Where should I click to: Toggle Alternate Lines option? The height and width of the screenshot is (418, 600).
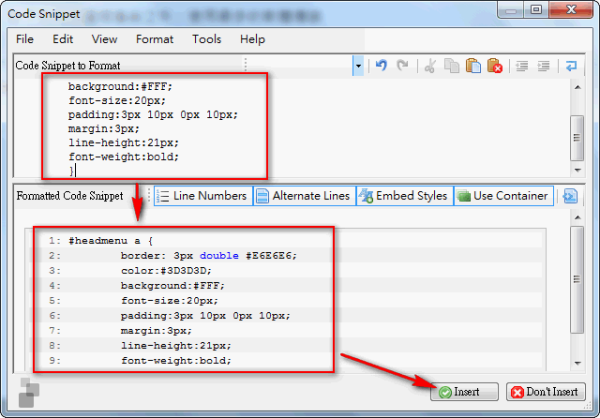305,196
